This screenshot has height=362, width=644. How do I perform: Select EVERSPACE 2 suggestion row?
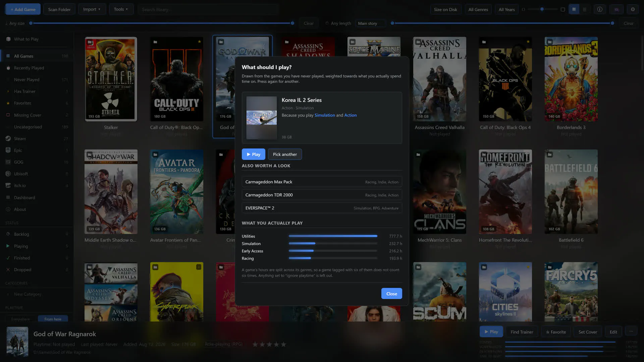coord(322,208)
